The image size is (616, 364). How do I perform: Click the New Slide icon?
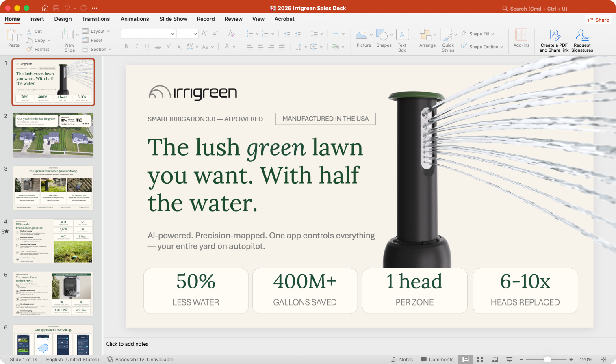click(67, 35)
